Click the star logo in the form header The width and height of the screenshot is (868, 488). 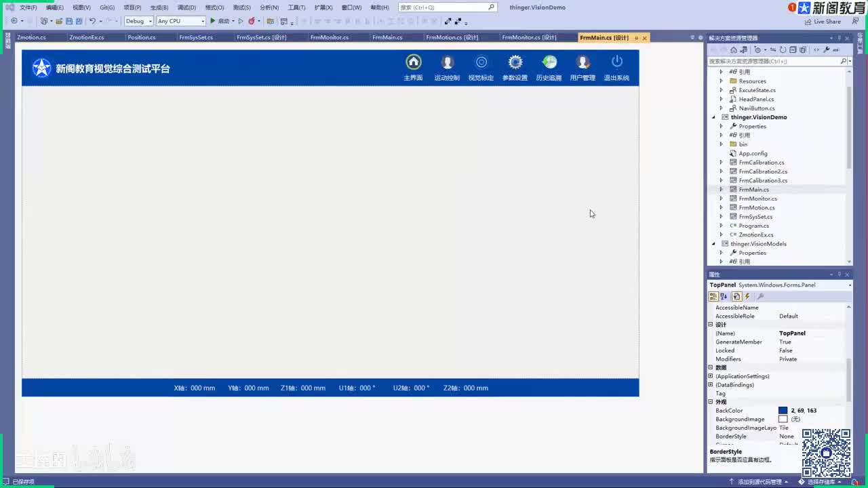(x=42, y=68)
